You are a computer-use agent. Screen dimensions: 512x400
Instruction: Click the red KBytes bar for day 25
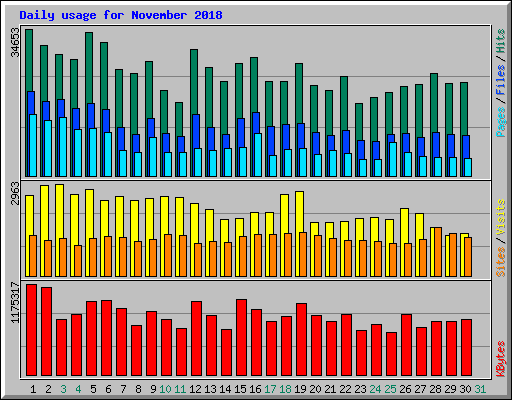(391, 354)
